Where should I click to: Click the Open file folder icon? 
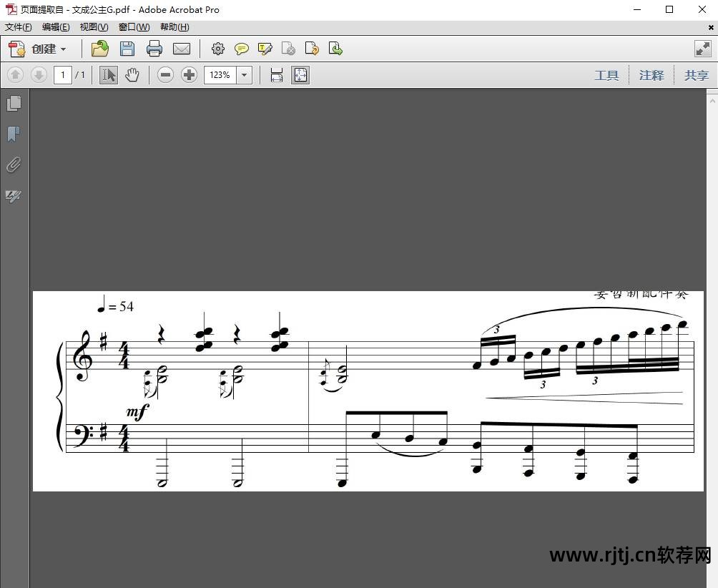[x=100, y=49]
